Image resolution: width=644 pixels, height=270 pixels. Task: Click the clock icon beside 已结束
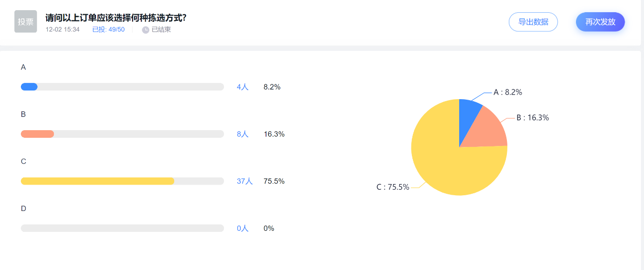pos(146,30)
